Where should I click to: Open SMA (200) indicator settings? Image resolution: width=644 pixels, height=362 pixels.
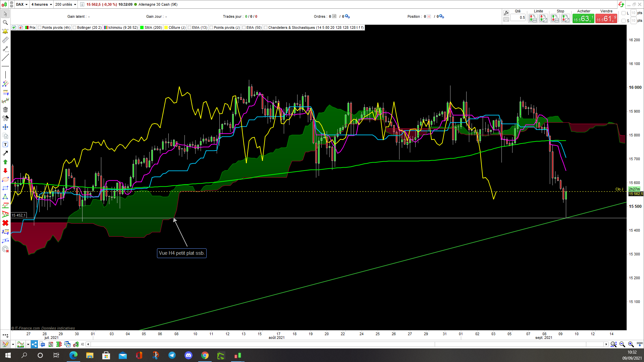tap(153, 27)
